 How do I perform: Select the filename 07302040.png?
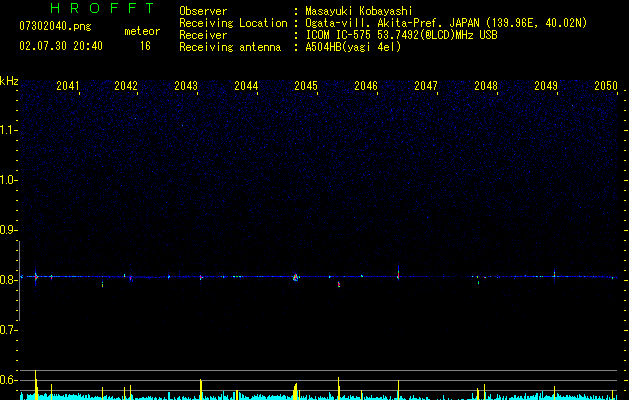[55, 26]
